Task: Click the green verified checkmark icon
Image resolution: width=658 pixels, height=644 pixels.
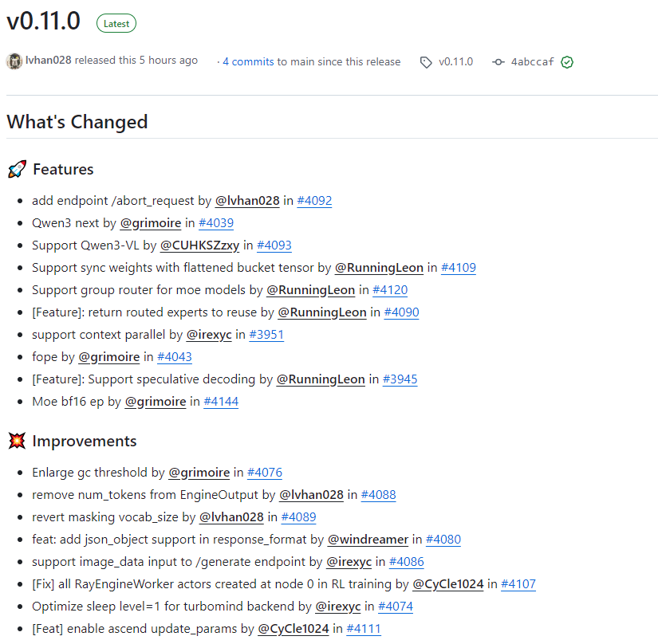Action: (x=567, y=62)
